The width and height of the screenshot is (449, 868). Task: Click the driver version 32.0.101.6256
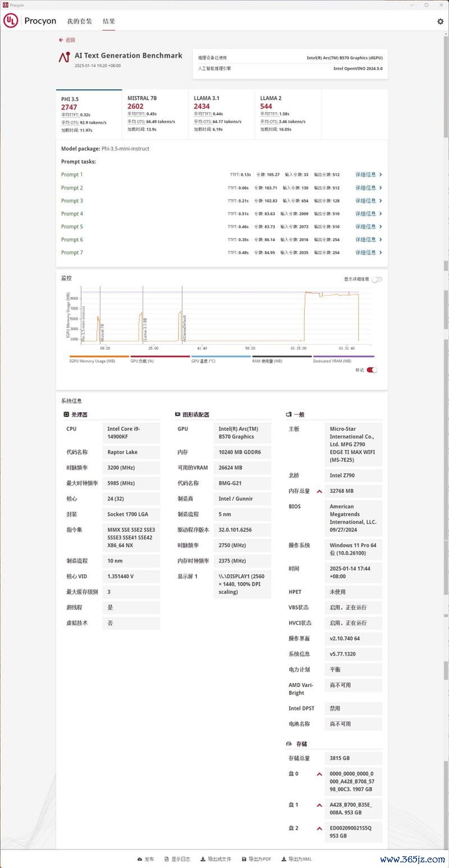242,530
